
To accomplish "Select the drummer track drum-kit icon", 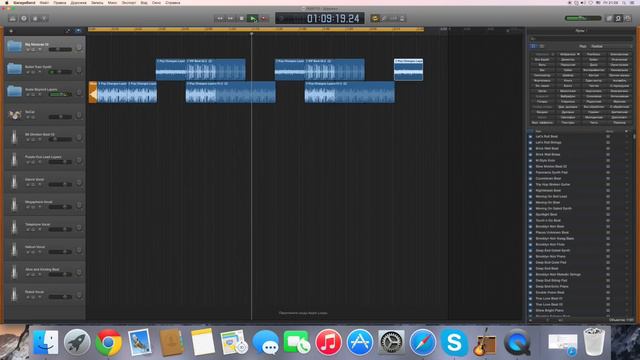I will pyautogui.click(x=15, y=115).
